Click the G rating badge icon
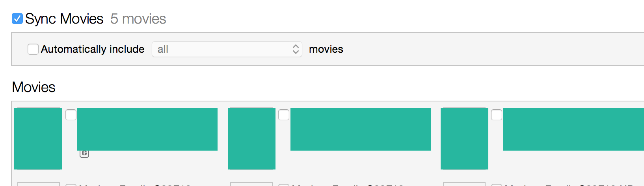 (84, 153)
